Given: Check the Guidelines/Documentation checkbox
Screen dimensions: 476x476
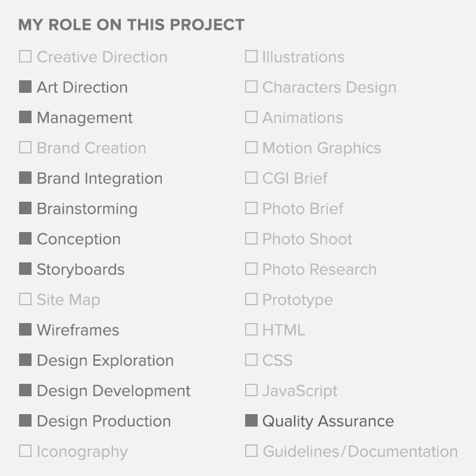Looking at the screenshot, I should (x=251, y=451).
